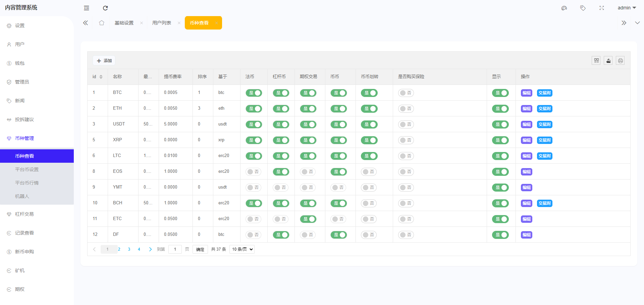Open the admin user dropdown
Image resolution: width=644 pixels, height=305 pixels.
coord(627,8)
